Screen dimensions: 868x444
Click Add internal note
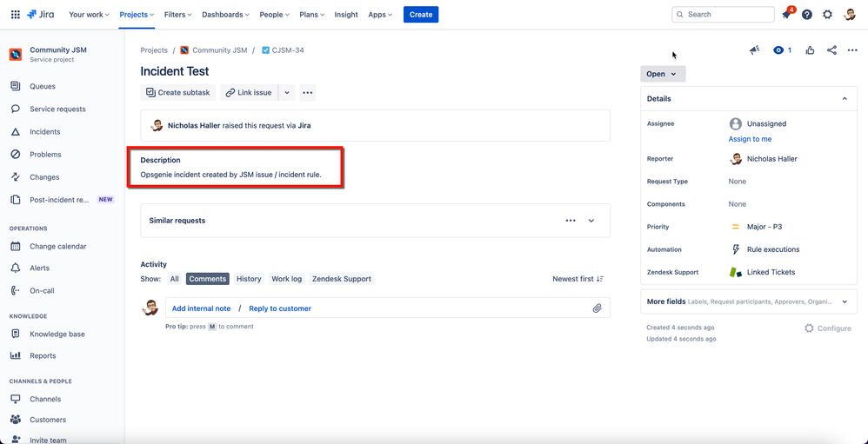(x=202, y=308)
